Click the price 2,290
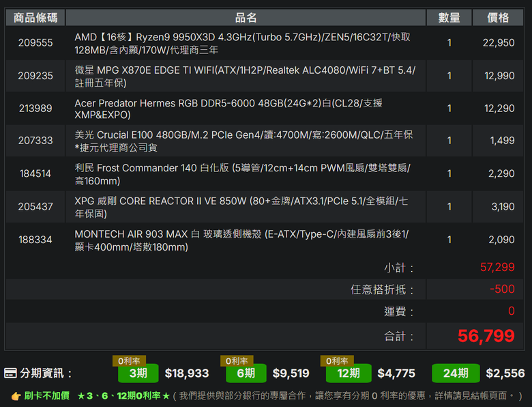532x407 pixels. (x=501, y=173)
